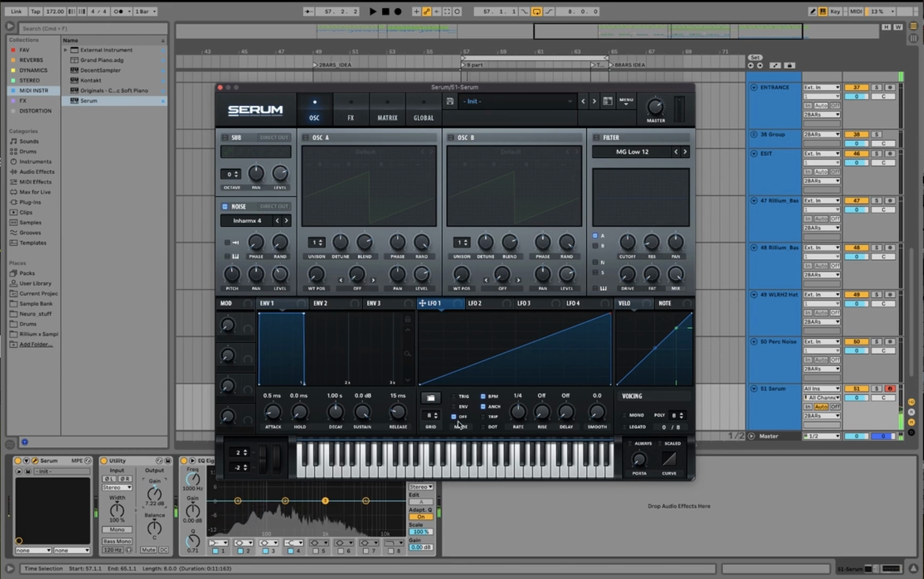Toggle the Serum device activator in device view
Image resolution: width=924 pixels, height=579 pixels.
[x=18, y=461]
